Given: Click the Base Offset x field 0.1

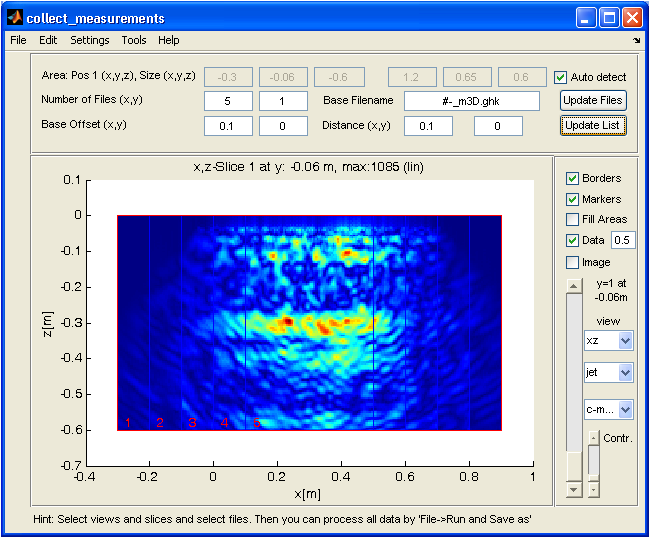Looking at the screenshot, I should pyautogui.click(x=228, y=126).
